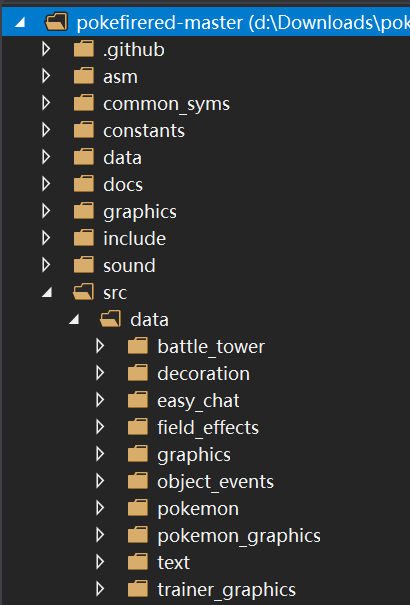Click the graphics folder icon under src data
Screen dimensions: 410x605
coord(138,454)
